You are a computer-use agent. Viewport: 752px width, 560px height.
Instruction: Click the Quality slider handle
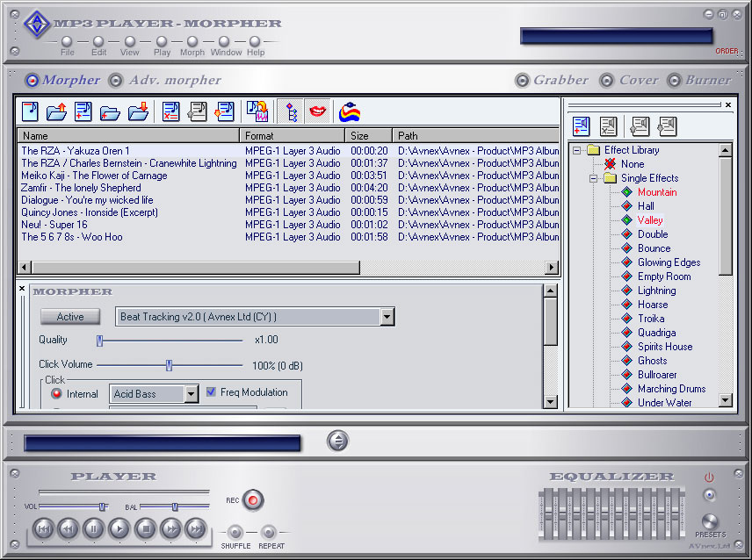[100, 341]
